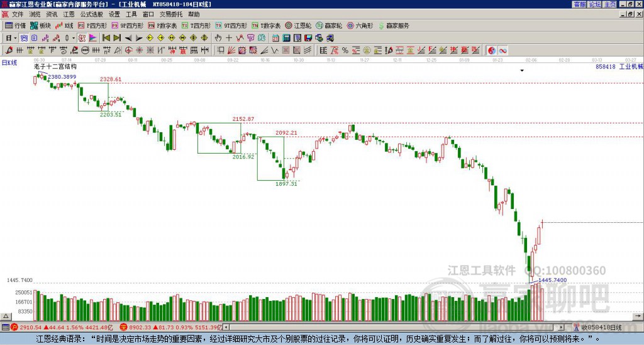Screen dimensions: 644x345
Task: Open the 公式选股 menu
Action: (x=91, y=14)
